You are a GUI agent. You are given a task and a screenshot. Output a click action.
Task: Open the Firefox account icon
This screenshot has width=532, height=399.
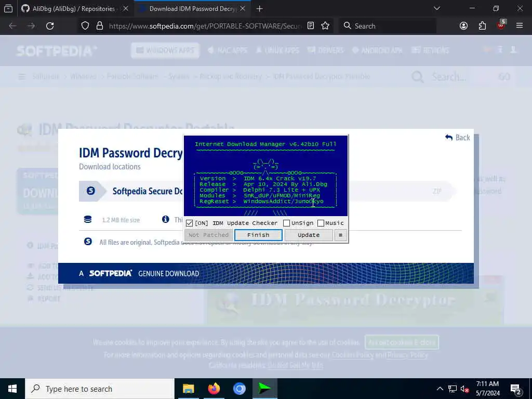(463, 26)
